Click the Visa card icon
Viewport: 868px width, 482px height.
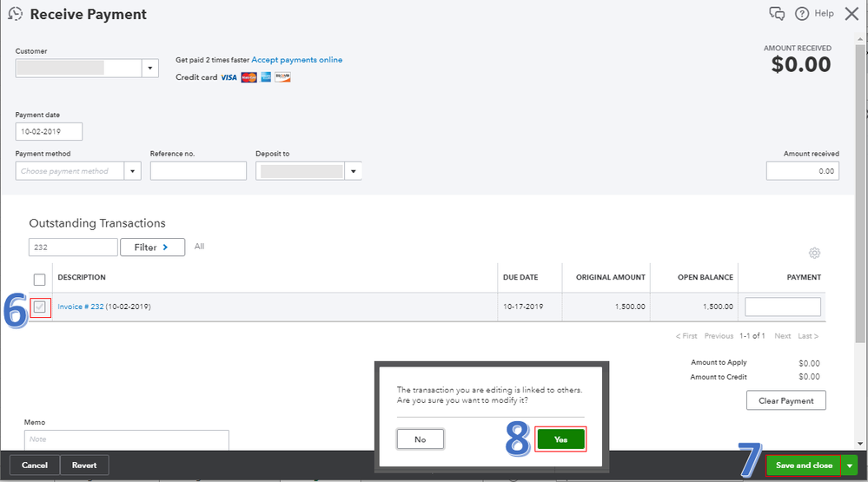point(229,77)
